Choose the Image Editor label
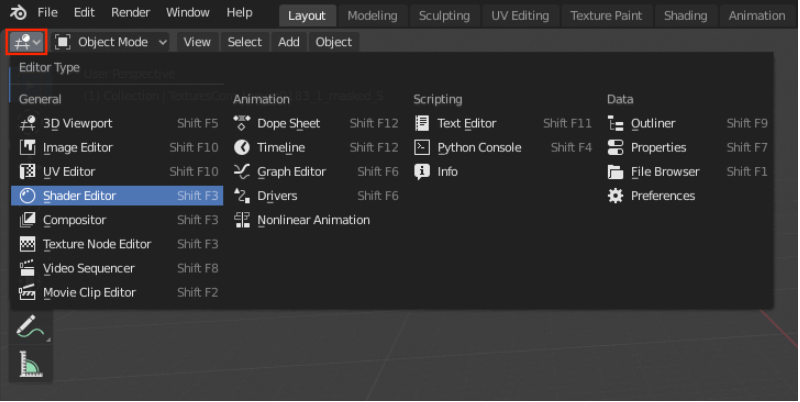This screenshot has width=800, height=402. coord(78,147)
